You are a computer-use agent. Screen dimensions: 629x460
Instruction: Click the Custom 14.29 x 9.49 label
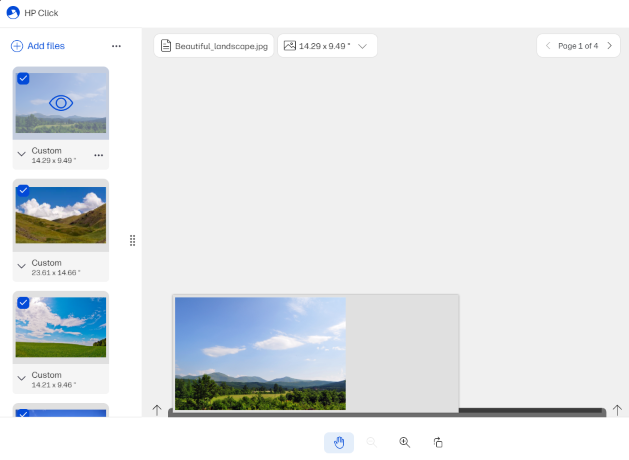[x=54, y=155]
